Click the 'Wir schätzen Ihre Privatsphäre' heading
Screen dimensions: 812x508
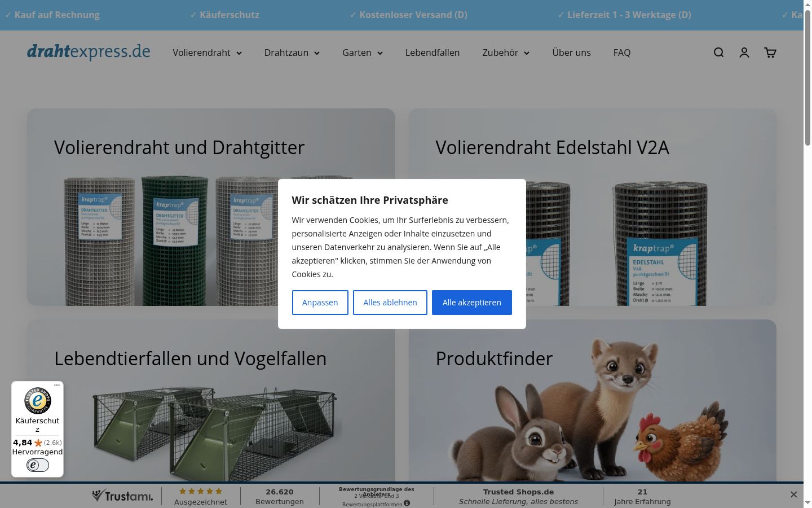click(x=370, y=200)
